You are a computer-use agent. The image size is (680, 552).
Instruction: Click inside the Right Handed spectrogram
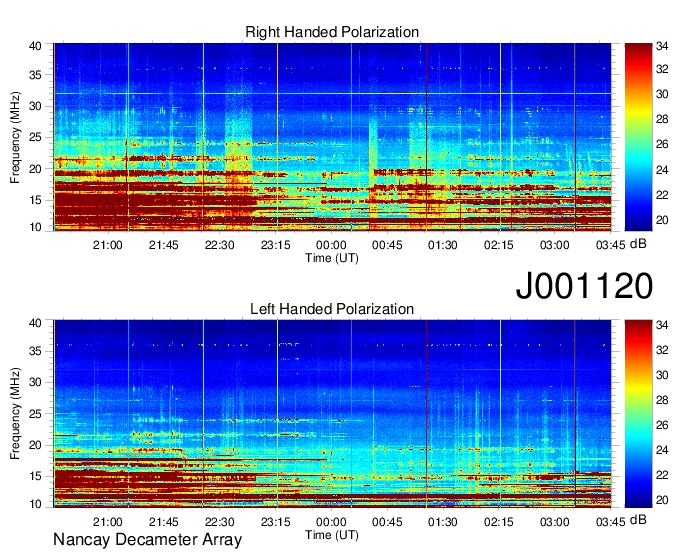332,137
